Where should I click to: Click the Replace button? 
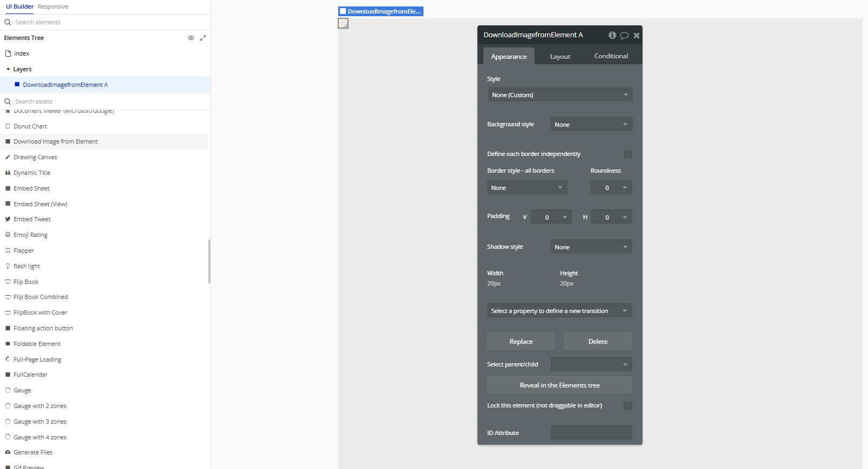tap(521, 341)
